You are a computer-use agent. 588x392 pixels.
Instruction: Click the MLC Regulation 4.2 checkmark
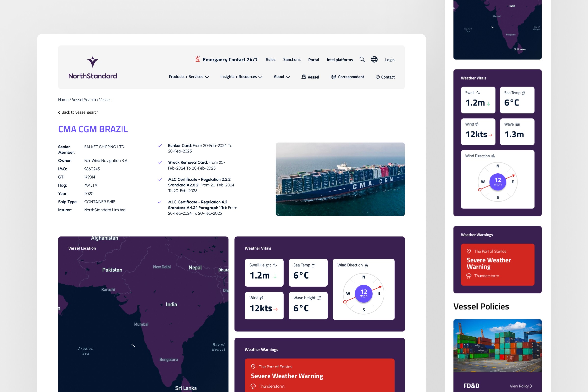[x=160, y=202]
